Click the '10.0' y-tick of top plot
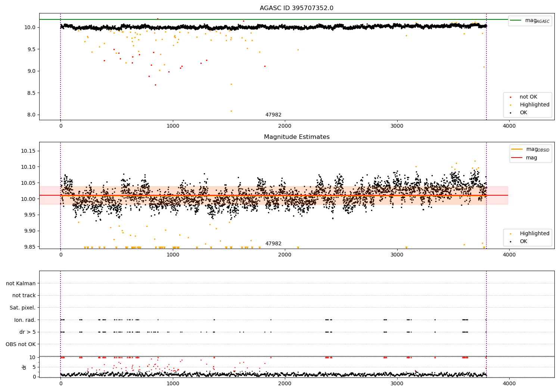Image resolution: width=560 pixels, height=392 pixels. pyautogui.click(x=30, y=27)
